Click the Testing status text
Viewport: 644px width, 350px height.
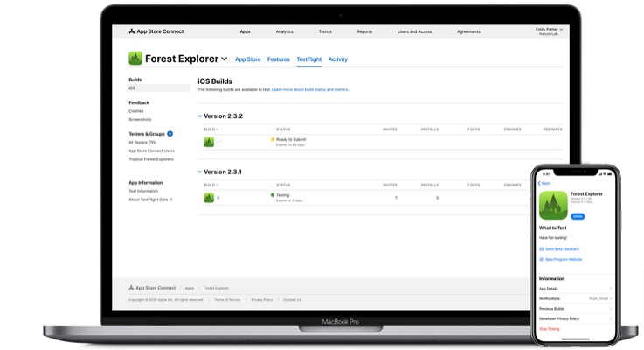tap(282, 195)
